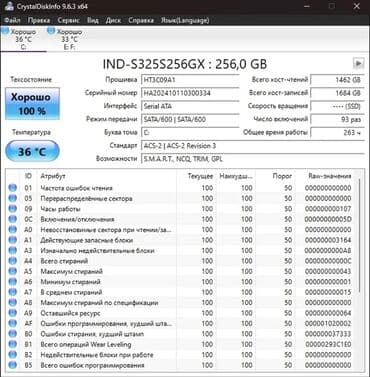Click the Интерфейс field Serial ATA
This screenshot has height=377, width=370.
[190, 106]
